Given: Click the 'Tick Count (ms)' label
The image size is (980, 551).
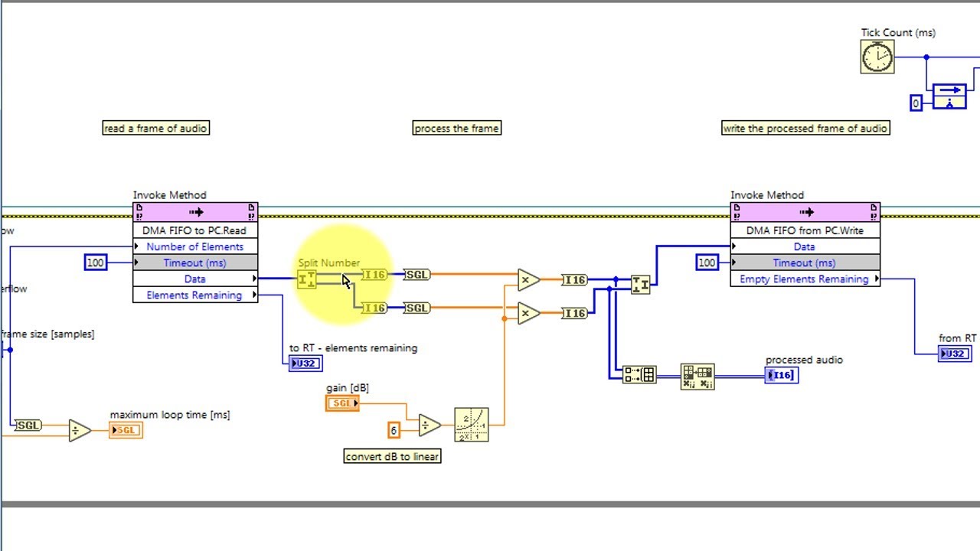Looking at the screenshot, I should 898,32.
